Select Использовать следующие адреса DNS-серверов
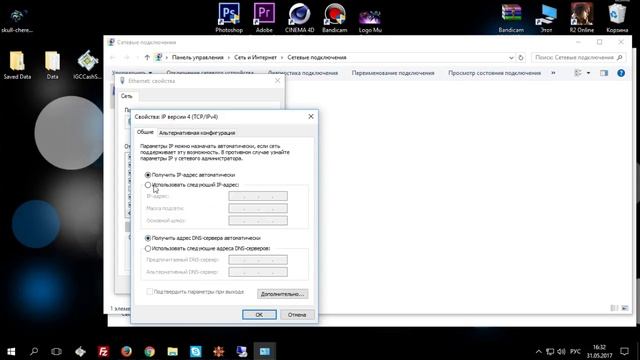The height and width of the screenshot is (360, 640). 208,248
